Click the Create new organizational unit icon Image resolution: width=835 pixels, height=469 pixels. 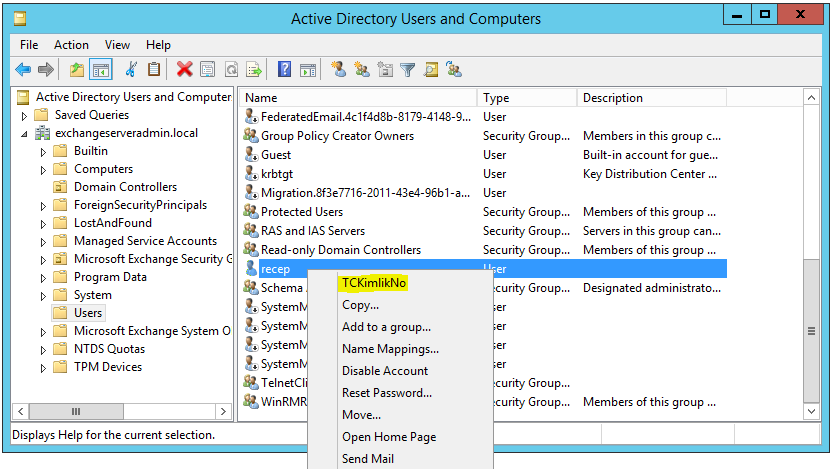[384, 69]
